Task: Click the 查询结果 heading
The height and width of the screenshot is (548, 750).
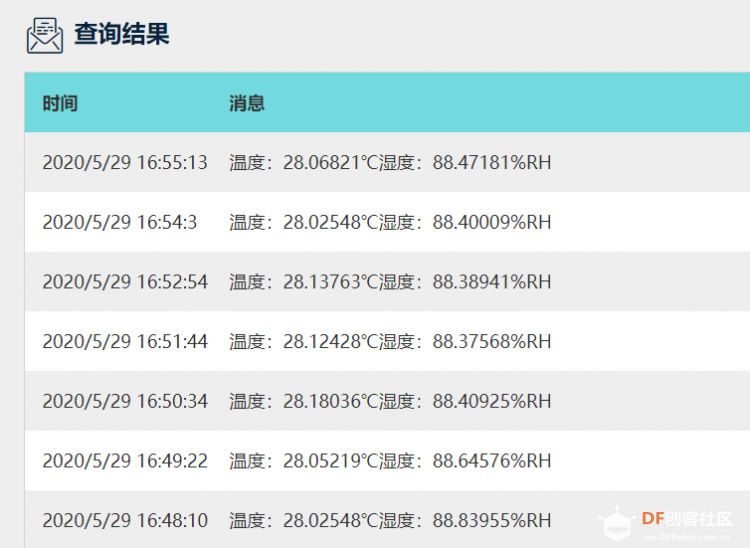Action: (121, 34)
